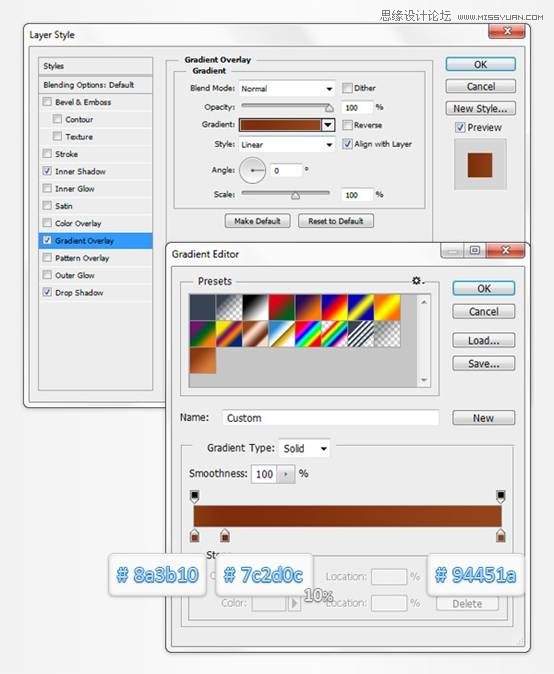Select the copper gradient preset
Screen dimensions: 554x674
pos(255,334)
